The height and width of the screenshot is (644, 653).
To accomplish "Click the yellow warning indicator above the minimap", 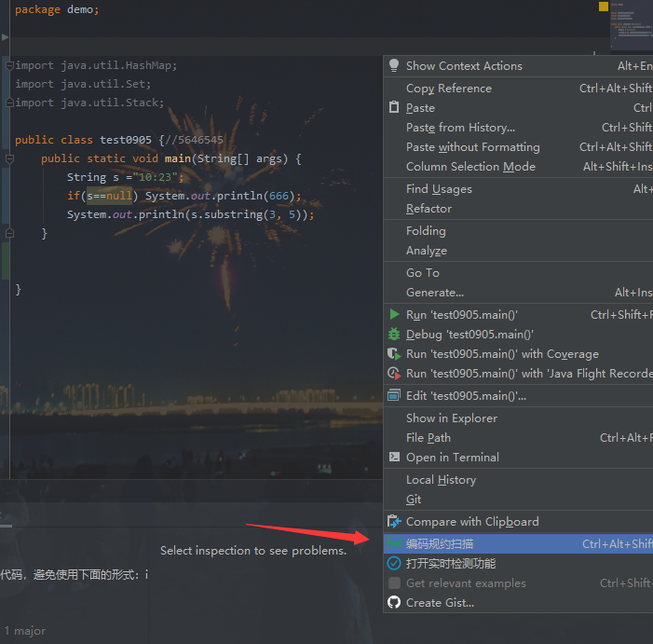I will pos(604,7).
